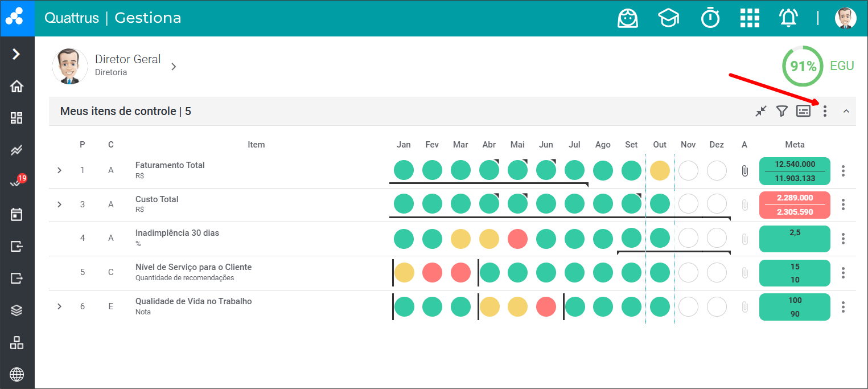Click the 91% EGU progress circle
The height and width of the screenshot is (389, 868).
(803, 67)
